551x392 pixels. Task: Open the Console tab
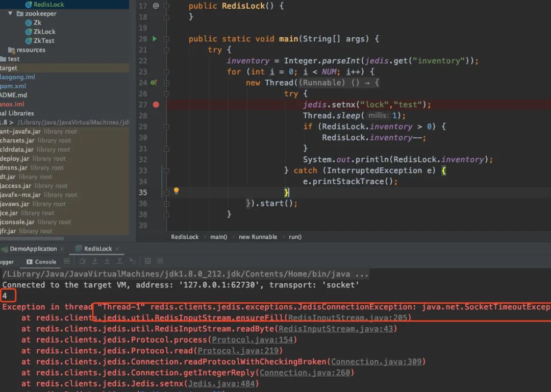click(41, 261)
